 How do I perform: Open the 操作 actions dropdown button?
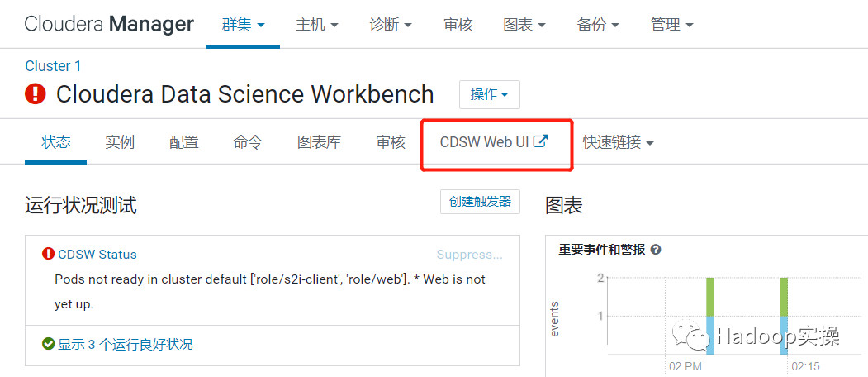pos(490,94)
